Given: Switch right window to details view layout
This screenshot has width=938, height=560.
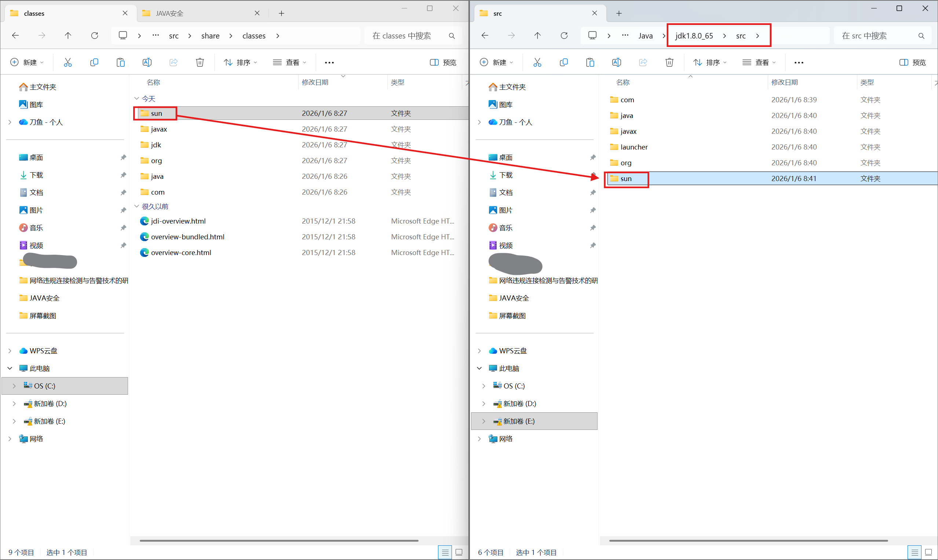Looking at the screenshot, I should coord(914,552).
